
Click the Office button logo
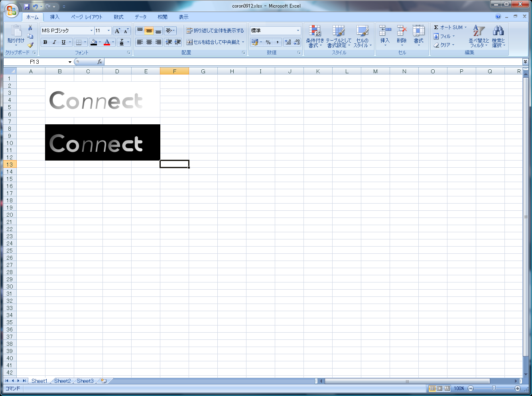tap(12, 10)
